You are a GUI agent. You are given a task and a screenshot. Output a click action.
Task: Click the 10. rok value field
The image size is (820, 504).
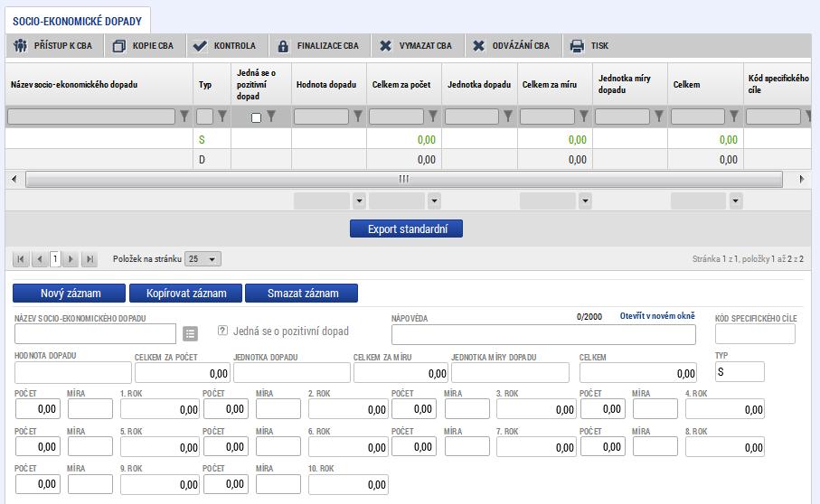[x=348, y=484]
